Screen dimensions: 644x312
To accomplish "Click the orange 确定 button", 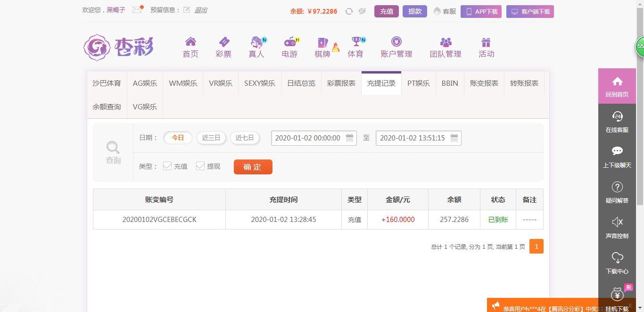I will pos(253,167).
